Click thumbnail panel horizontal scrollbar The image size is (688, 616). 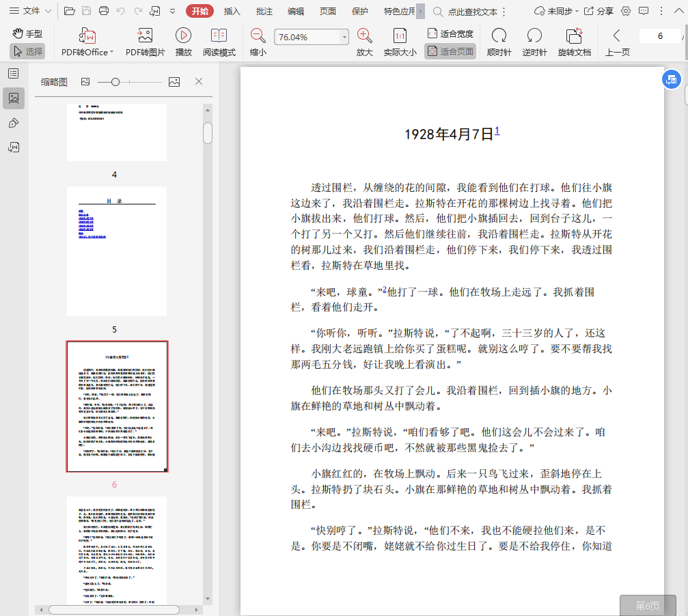[114, 610]
